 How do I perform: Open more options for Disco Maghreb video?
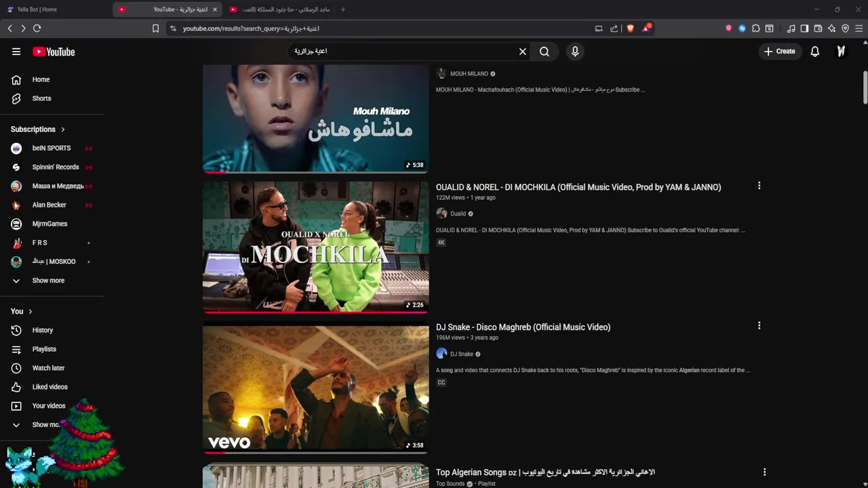759,326
